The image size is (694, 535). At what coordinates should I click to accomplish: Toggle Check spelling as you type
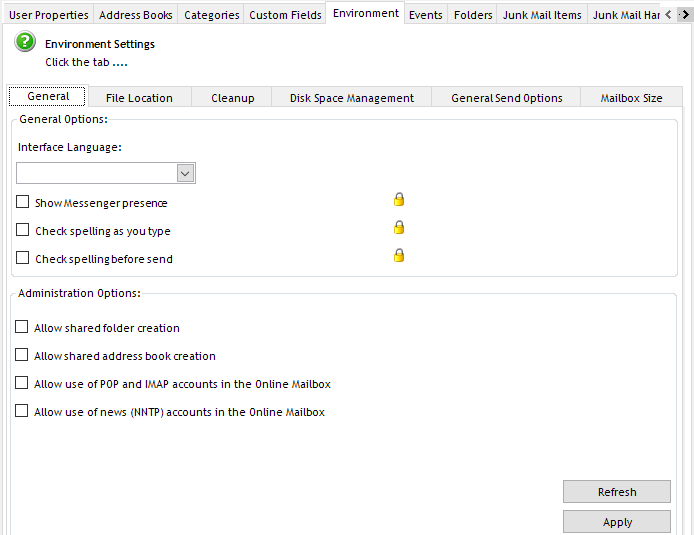[x=23, y=230]
